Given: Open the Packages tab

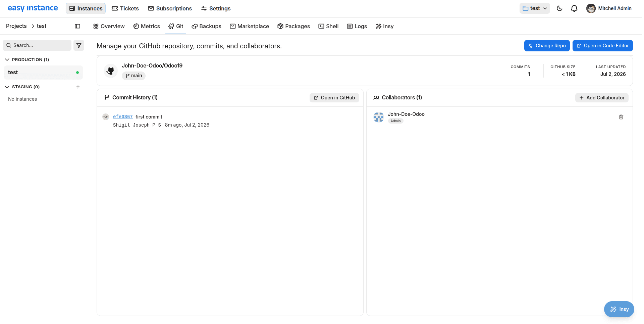Looking at the screenshot, I should pyautogui.click(x=294, y=26).
